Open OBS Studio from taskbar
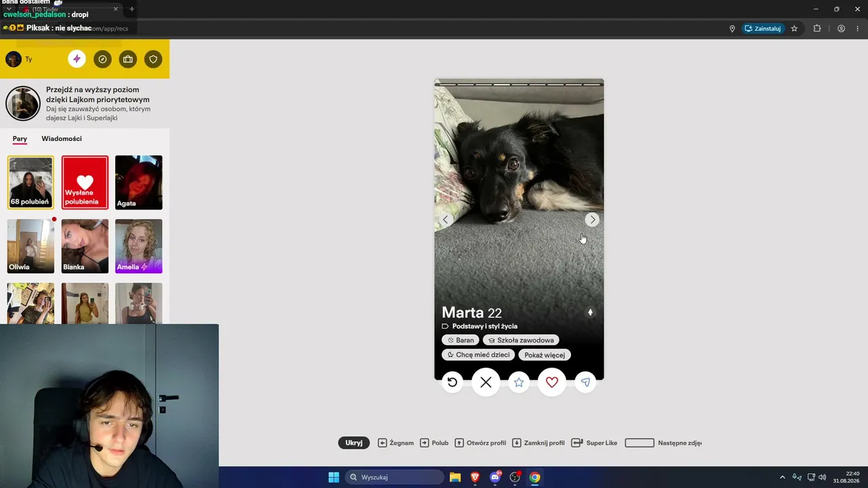Image resolution: width=868 pixels, height=488 pixels. coord(515,477)
